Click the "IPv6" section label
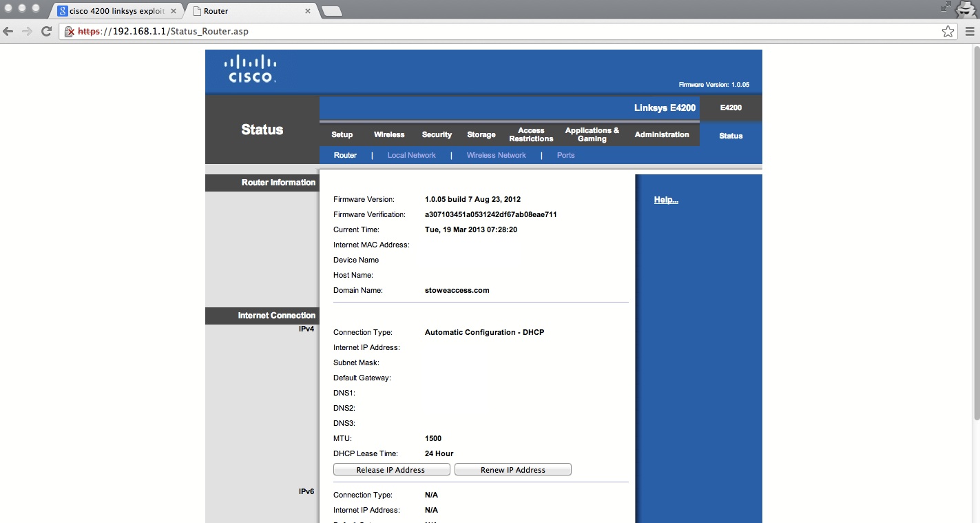The image size is (980, 523). [x=306, y=492]
